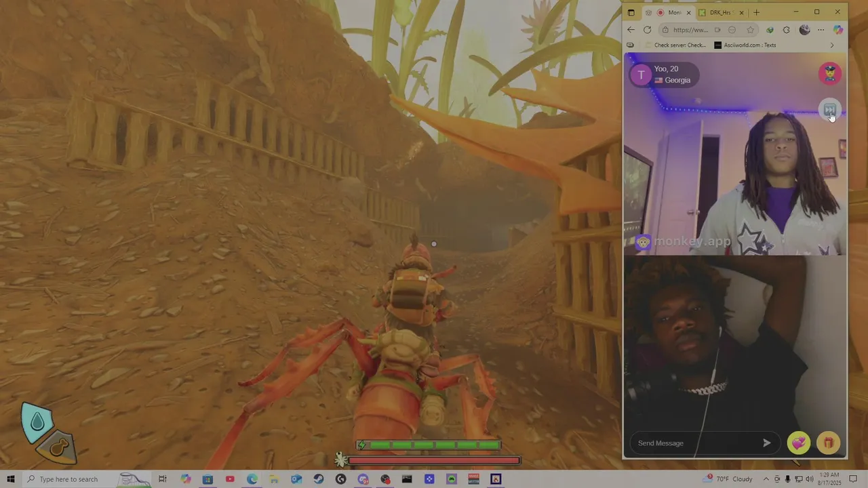Image resolution: width=868 pixels, height=488 pixels.
Task: Click the browser back arrow
Action: coord(631,30)
